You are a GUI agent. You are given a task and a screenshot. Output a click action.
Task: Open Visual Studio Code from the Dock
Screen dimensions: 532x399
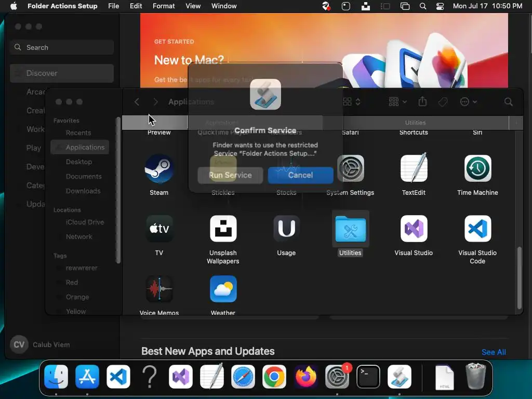(x=118, y=377)
